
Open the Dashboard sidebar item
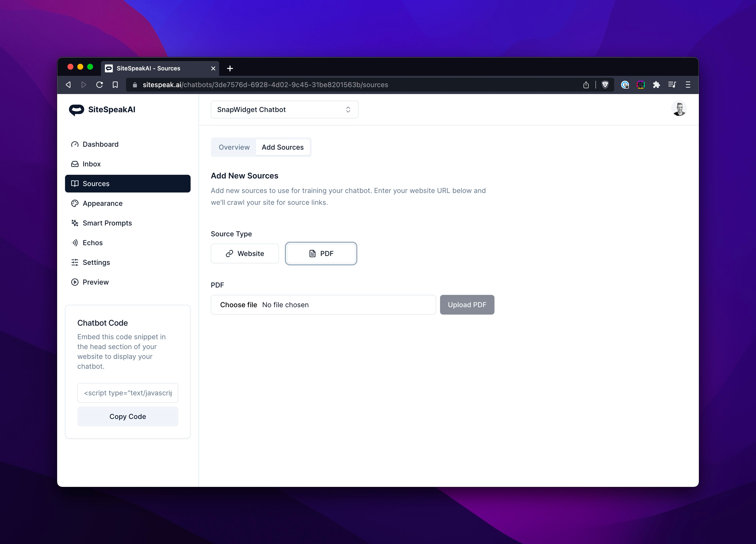pos(100,144)
